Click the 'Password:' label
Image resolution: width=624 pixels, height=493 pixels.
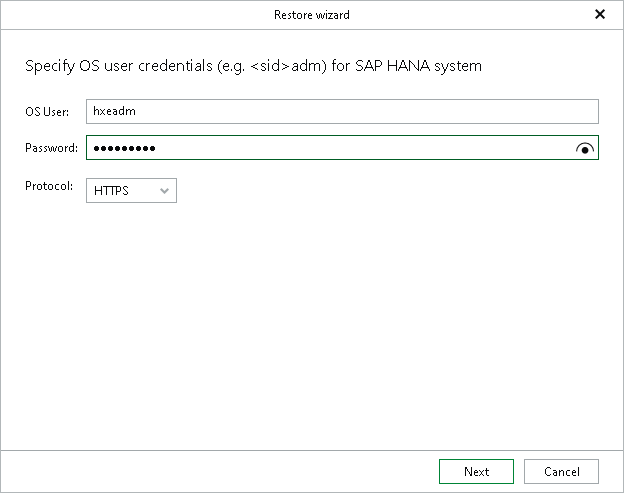(x=51, y=149)
